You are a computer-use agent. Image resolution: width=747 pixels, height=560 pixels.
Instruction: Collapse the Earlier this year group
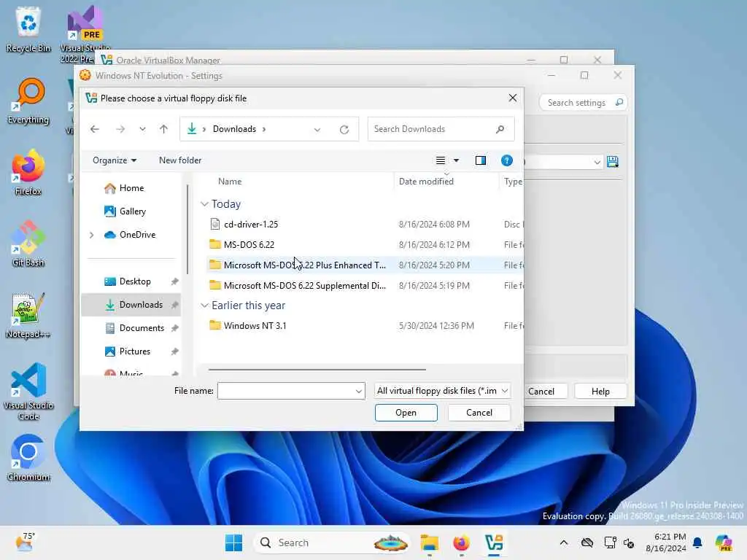point(204,306)
